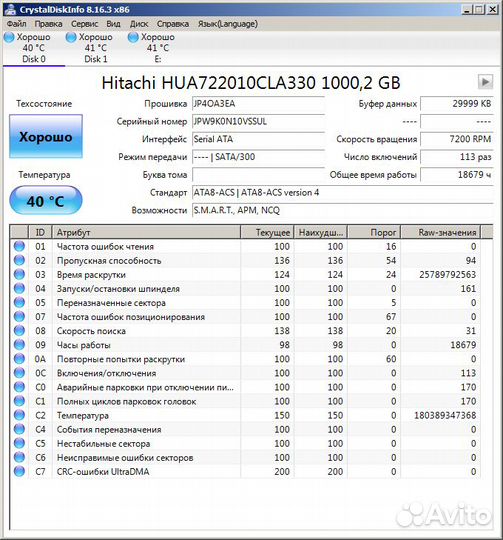Click status orb for attribute 02

click(x=19, y=260)
